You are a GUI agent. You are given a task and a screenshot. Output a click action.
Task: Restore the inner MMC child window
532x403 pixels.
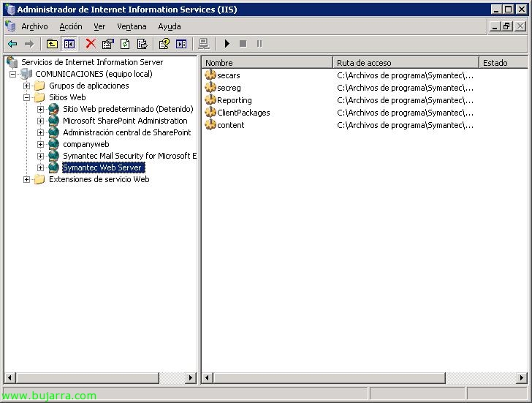[x=506, y=26]
